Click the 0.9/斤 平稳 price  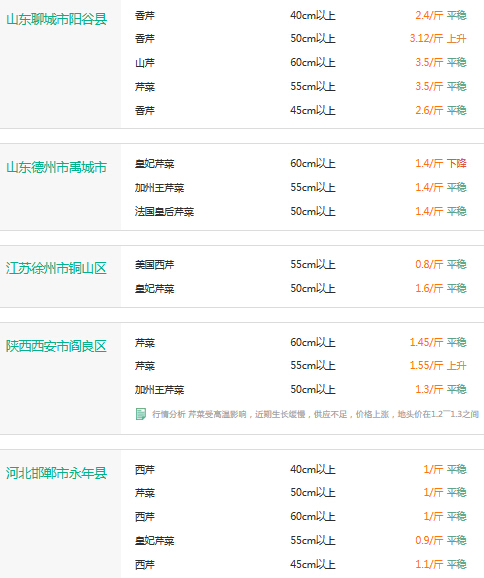[441, 540]
